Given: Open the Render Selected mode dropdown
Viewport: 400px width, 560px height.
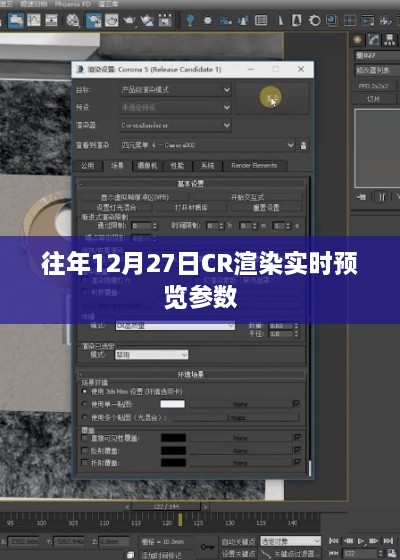Looking at the screenshot, I should pos(151,354).
